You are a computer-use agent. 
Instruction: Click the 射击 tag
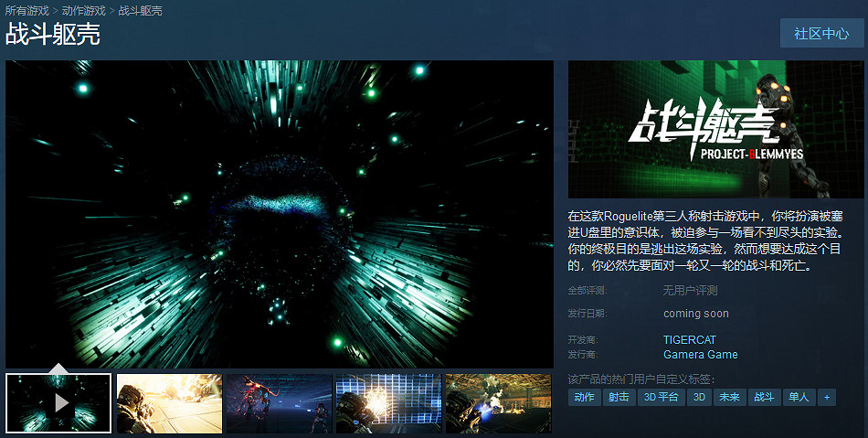pyautogui.click(x=619, y=398)
